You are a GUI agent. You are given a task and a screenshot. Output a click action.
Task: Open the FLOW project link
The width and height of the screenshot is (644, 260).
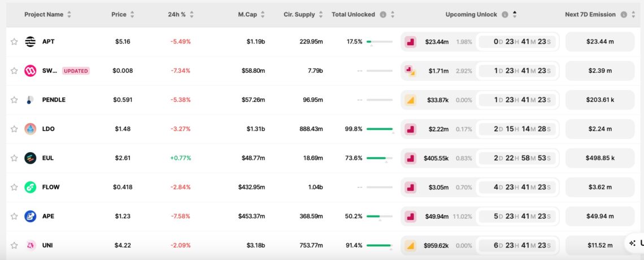pyautogui.click(x=51, y=187)
